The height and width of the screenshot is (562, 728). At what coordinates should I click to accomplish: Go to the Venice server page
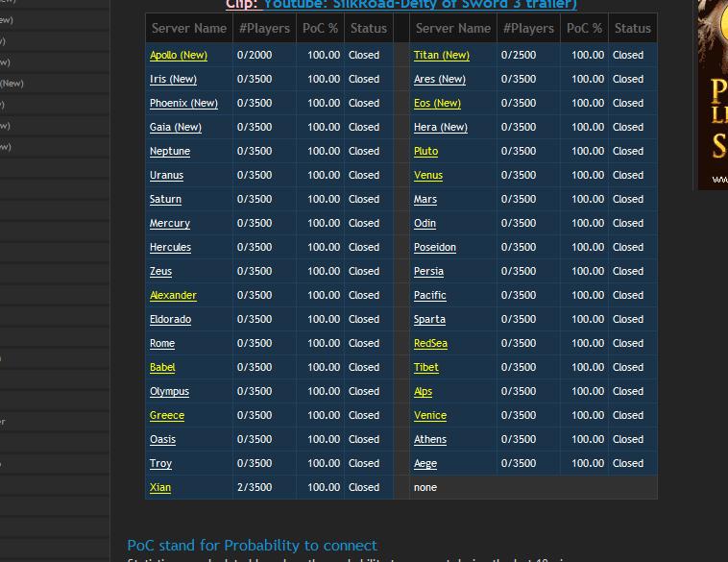coord(429,416)
